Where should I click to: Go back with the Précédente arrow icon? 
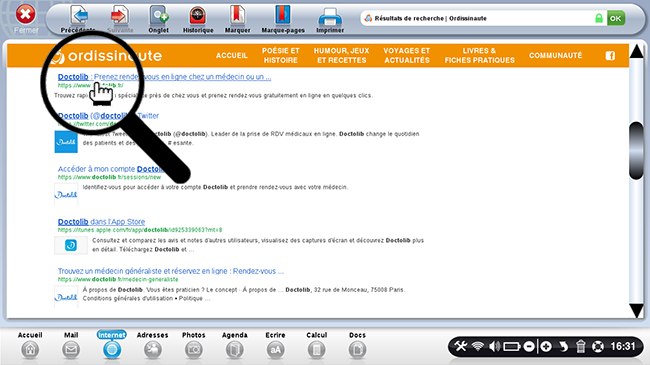79,15
